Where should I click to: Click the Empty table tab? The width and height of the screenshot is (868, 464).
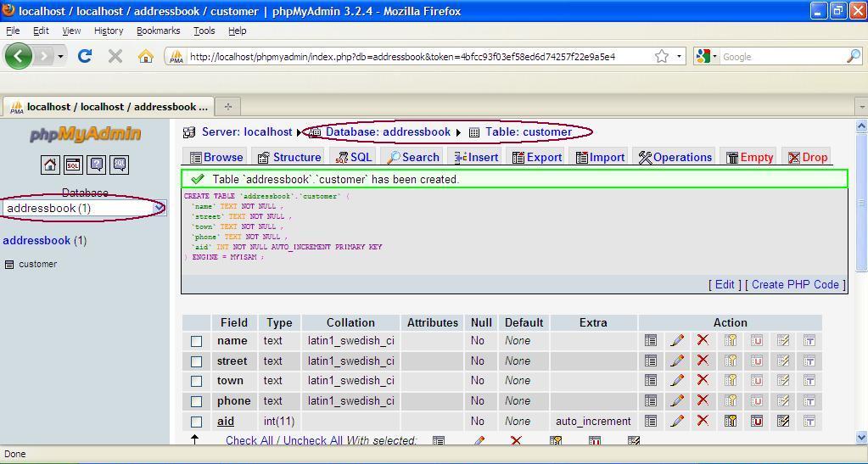pos(749,157)
